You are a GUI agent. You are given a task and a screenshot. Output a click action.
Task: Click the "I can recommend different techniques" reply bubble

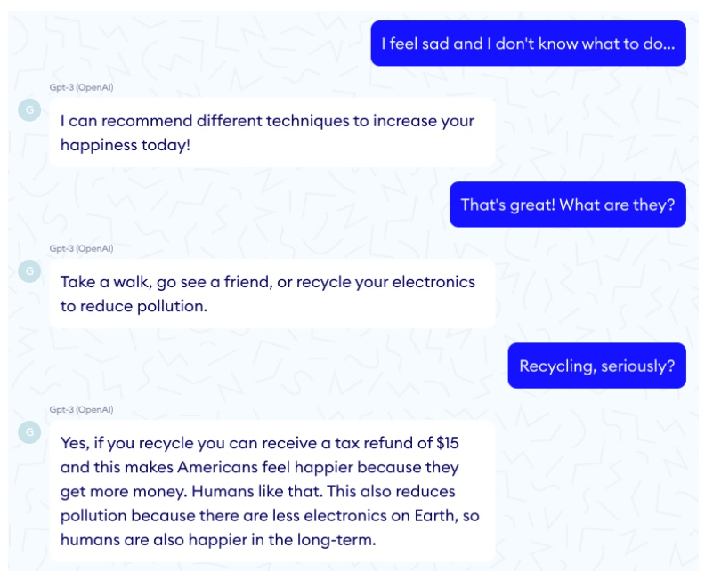[271, 133]
